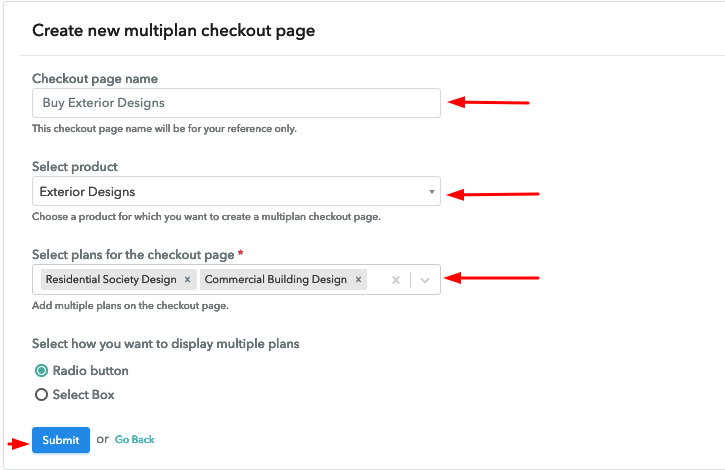
Task: Remove the Residential Society Design plan tag
Action: (x=187, y=280)
